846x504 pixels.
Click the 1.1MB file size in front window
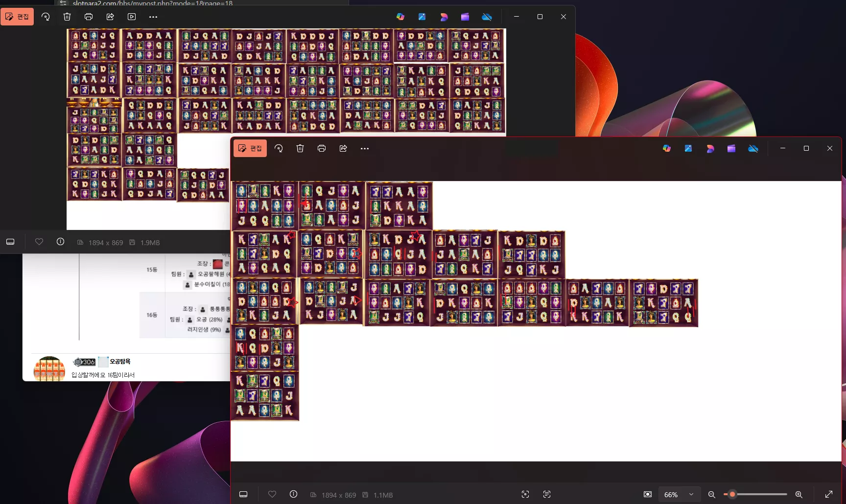[x=383, y=495]
